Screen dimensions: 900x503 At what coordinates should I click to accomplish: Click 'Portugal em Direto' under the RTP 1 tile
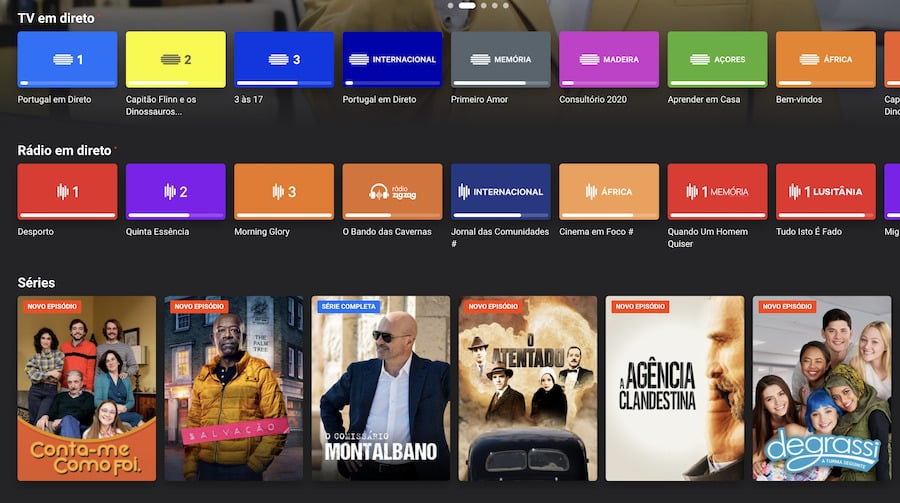[55, 99]
